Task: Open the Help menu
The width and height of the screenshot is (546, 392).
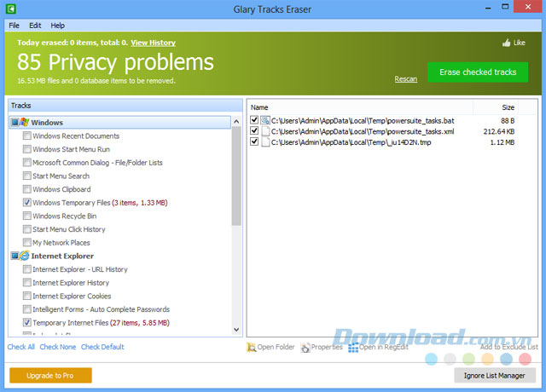Action: [x=57, y=26]
